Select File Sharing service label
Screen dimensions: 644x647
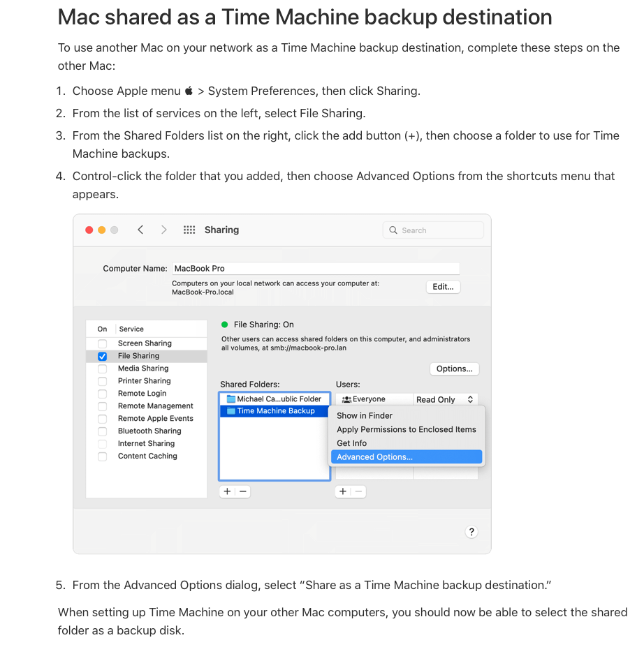click(x=138, y=356)
